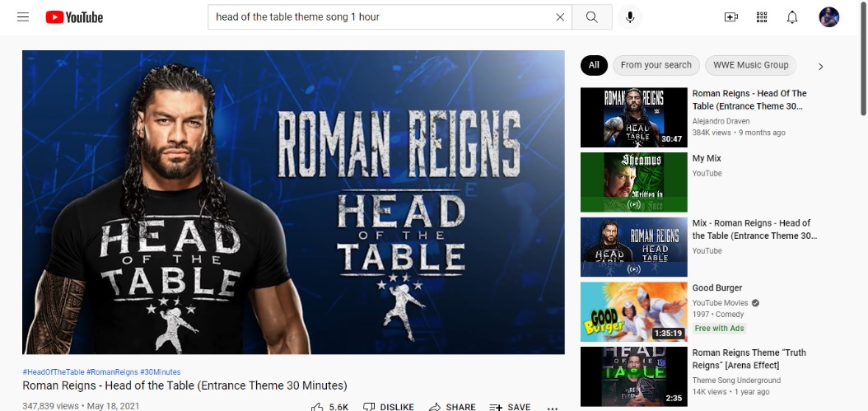The image size is (868, 411).
Task: Clear the search box text
Action: (x=560, y=17)
